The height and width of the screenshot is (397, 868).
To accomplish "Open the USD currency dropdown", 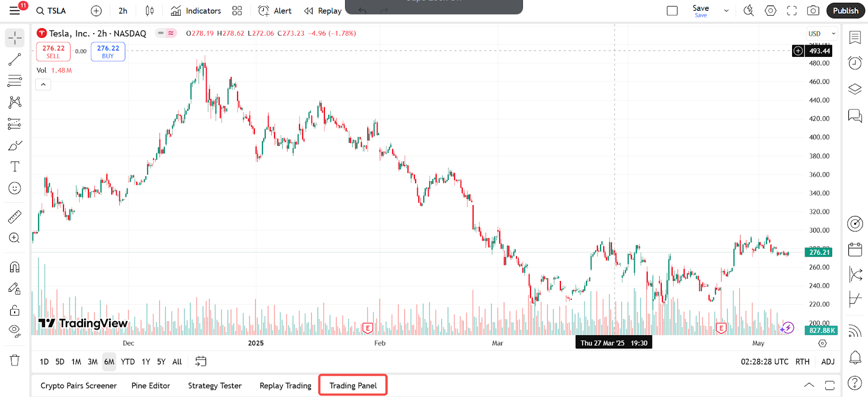I will 821,34.
